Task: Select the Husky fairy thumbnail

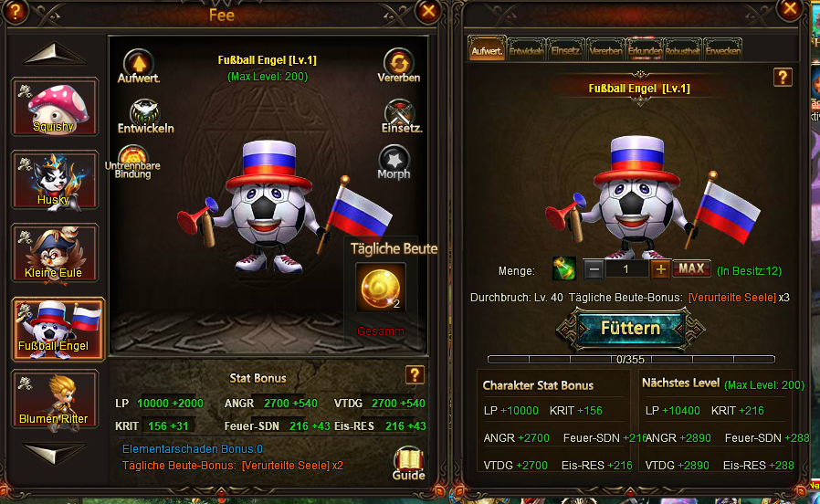Action: coord(55,181)
